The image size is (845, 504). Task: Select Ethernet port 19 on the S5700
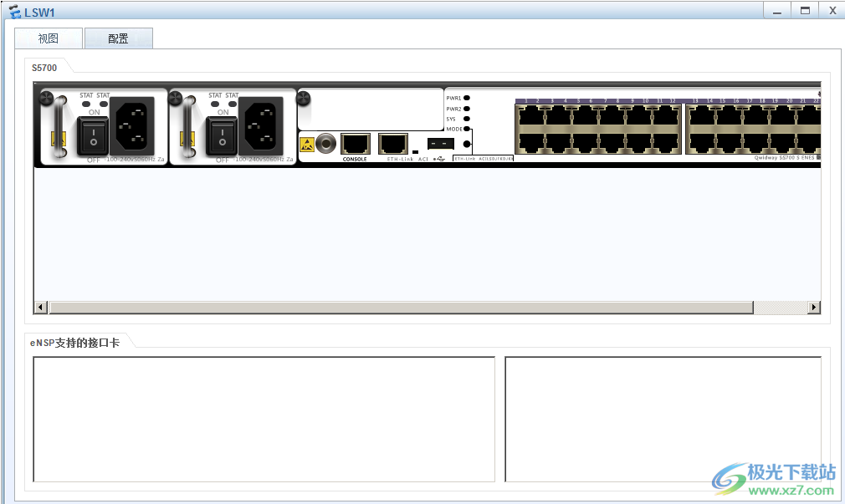783,116
